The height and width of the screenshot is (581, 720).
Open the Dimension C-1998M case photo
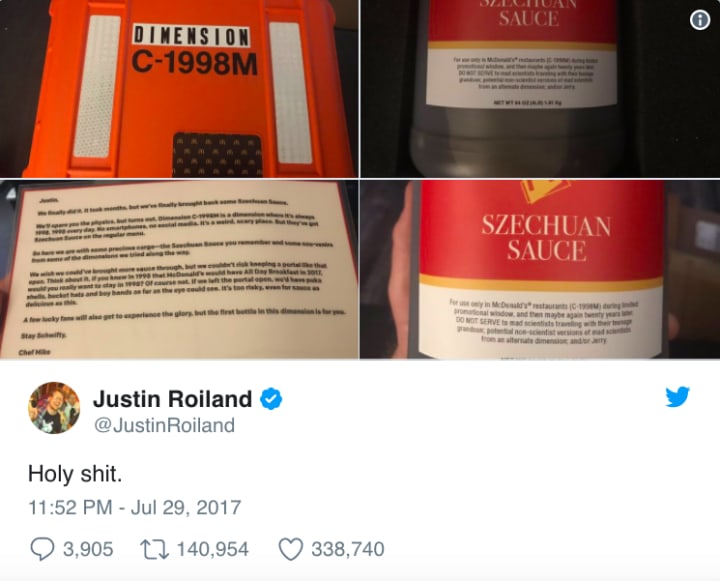[179, 89]
